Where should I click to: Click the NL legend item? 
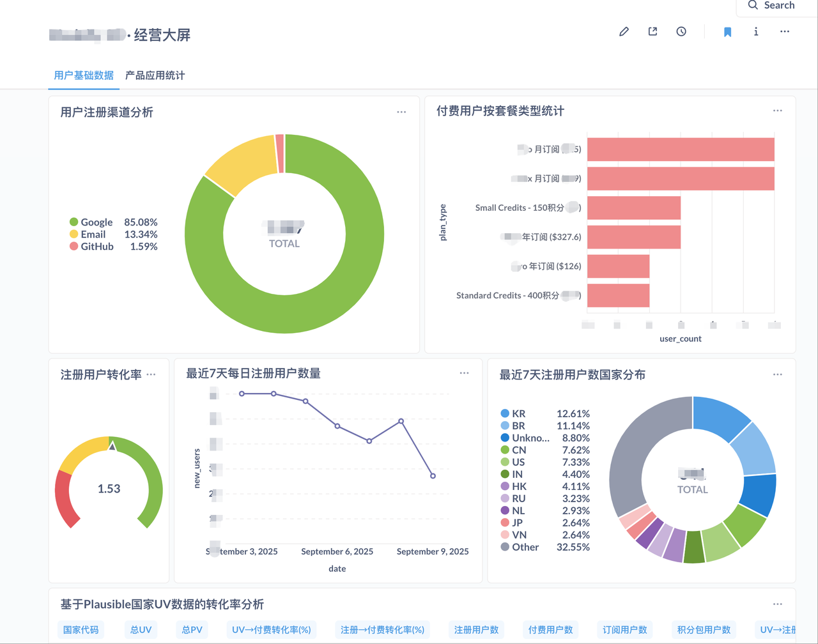pyautogui.click(x=513, y=510)
